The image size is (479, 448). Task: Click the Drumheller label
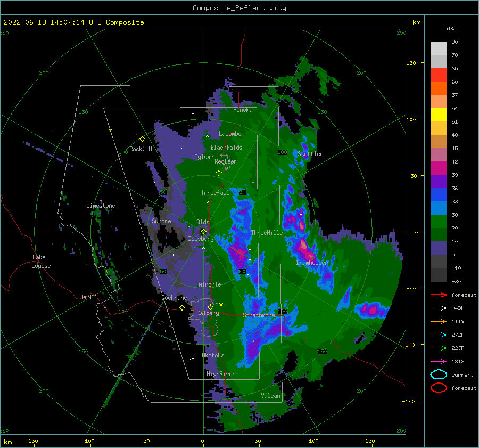312,263
